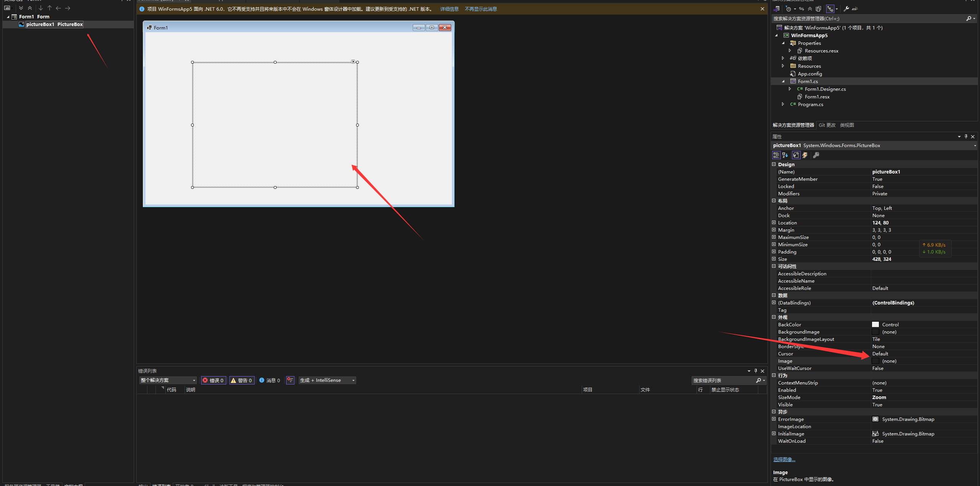This screenshot has height=486, width=980.
Task: Expand the Location property row
Action: 774,223
